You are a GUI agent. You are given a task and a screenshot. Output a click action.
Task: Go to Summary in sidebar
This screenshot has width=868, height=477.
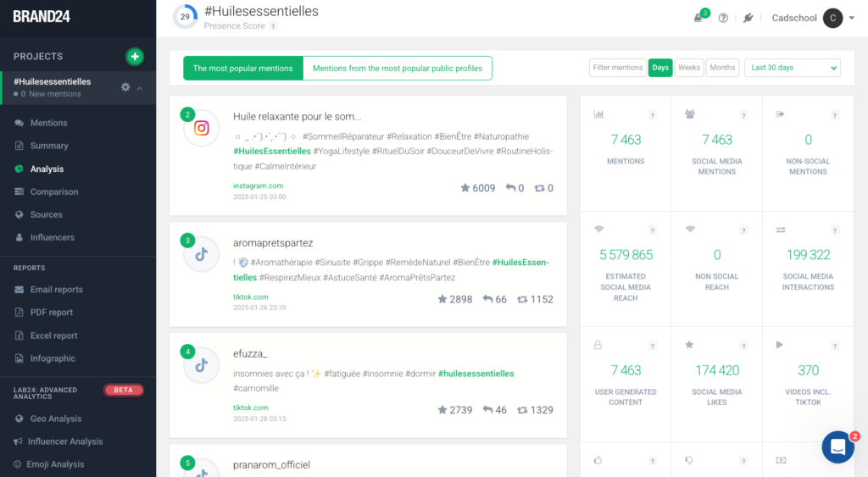[x=49, y=146]
